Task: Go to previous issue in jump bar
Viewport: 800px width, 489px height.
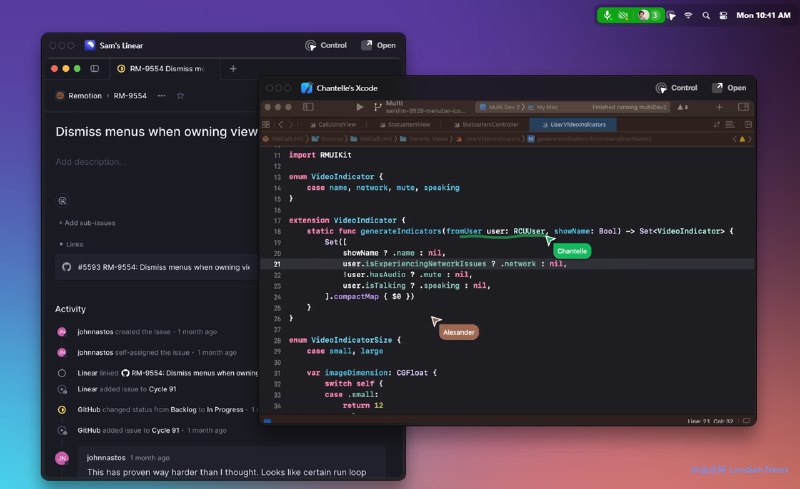Action: 735,139
